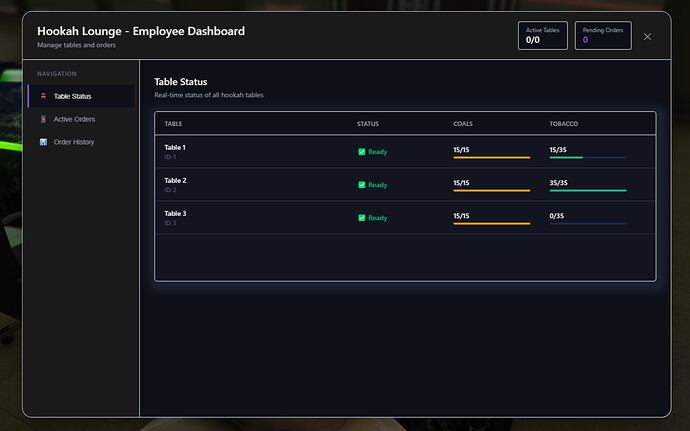690x431 pixels.
Task: Click the NAVIGATION sidebar label
Action: (x=57, y=74)
